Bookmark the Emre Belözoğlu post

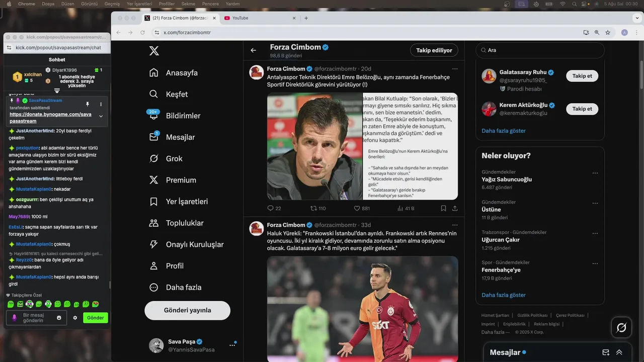(x=443, y=208)
